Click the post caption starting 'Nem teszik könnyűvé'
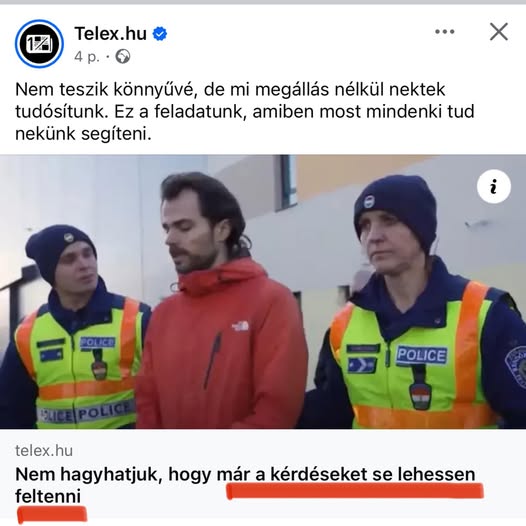The height and width of the screenshot is (526, 526). pyautogui.click(x=245, y=112)
